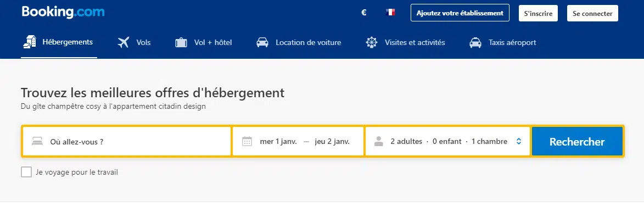Click the suitcase Vol + hôtel icon
The image size is (644, 206).
[x=181, y=42]
